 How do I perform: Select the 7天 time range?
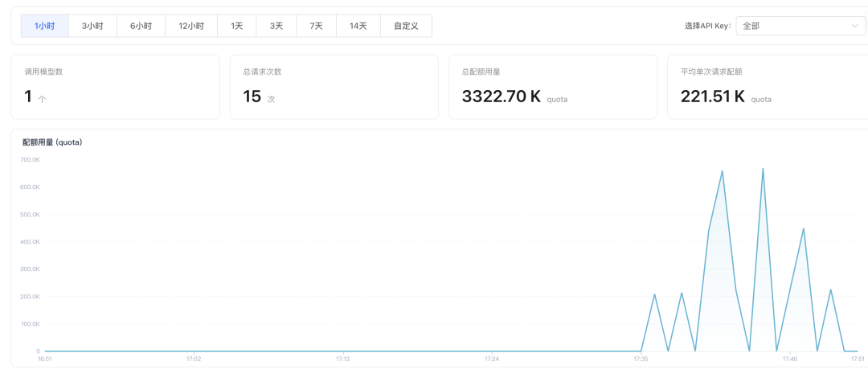pos(316,26)
